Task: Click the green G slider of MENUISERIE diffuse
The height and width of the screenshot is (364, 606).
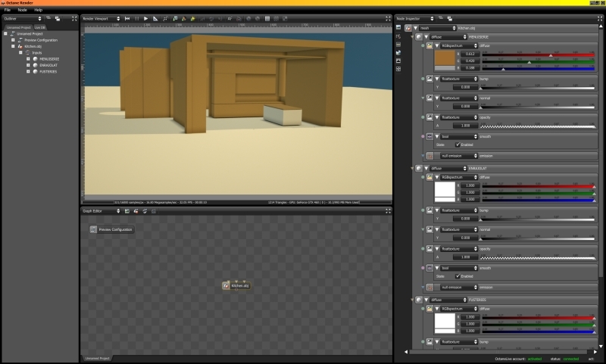Action: click(538, 61)
